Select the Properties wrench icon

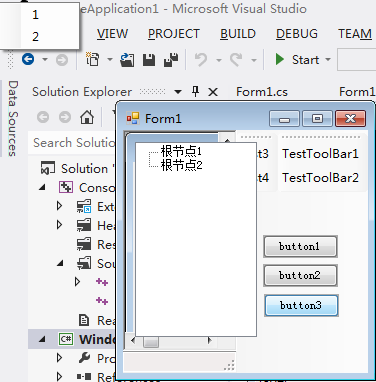point(84,358)
